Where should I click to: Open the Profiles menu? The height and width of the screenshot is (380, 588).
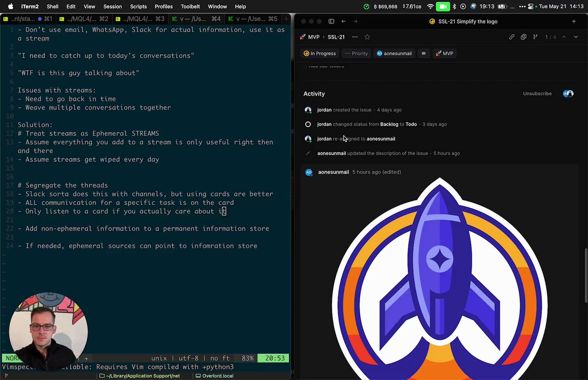click(164, 6)
